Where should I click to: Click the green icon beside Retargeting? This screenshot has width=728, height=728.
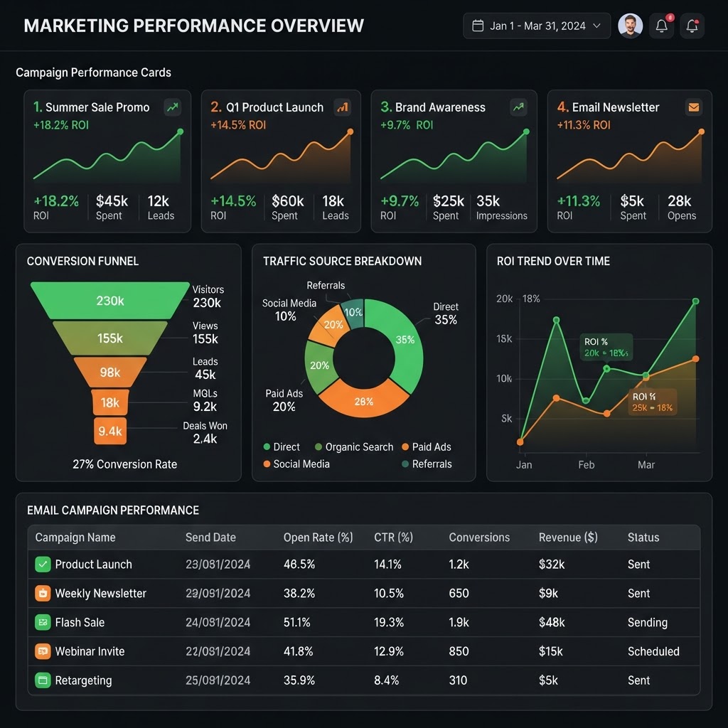(x=43, y=680)
